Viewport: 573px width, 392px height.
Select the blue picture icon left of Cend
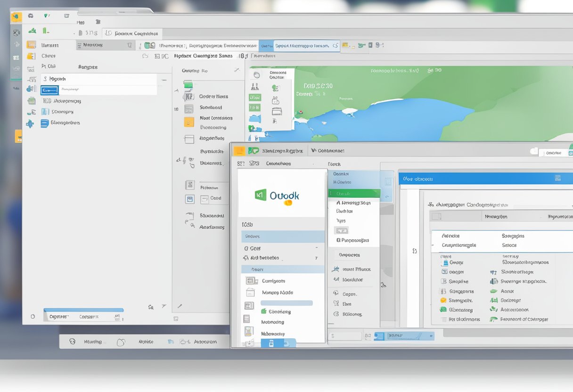click(x=190, y=199)
